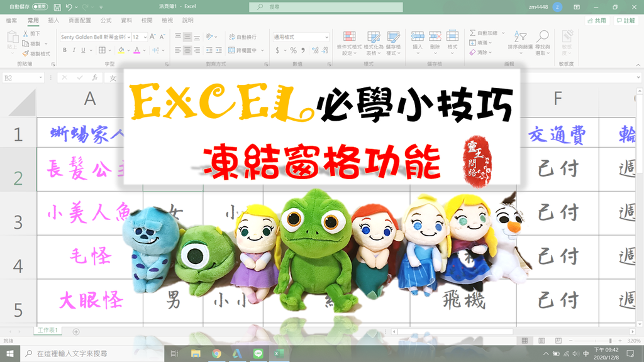Open the font color dropdown arrow
This screenshot has width=644, height=362.
tap(144, 50)
